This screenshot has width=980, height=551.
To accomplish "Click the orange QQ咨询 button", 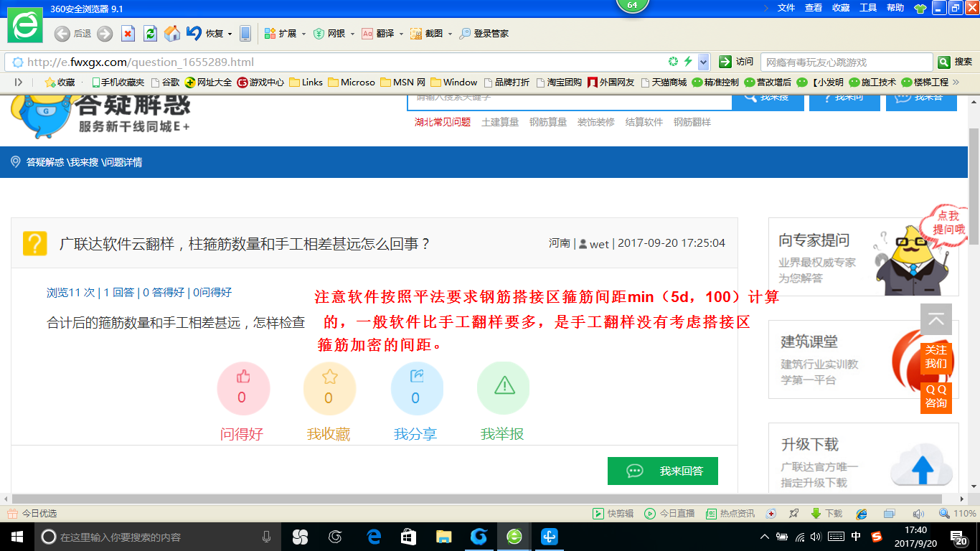I will click(936, 397).
